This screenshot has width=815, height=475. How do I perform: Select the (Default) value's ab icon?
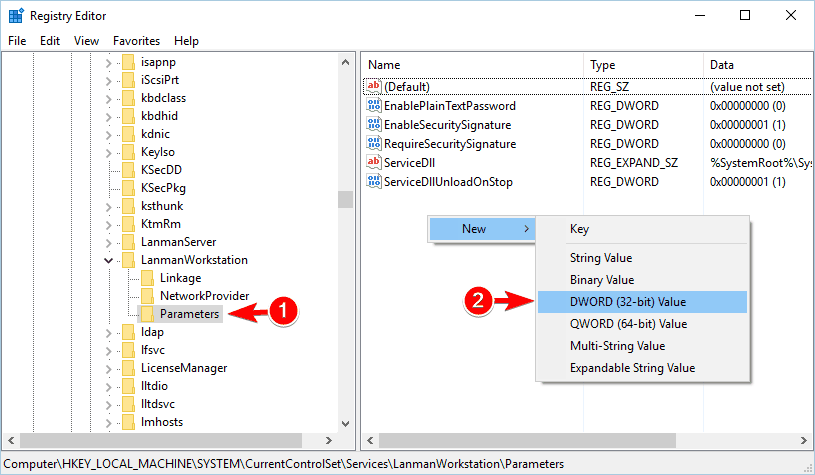[x=374, y=86]
